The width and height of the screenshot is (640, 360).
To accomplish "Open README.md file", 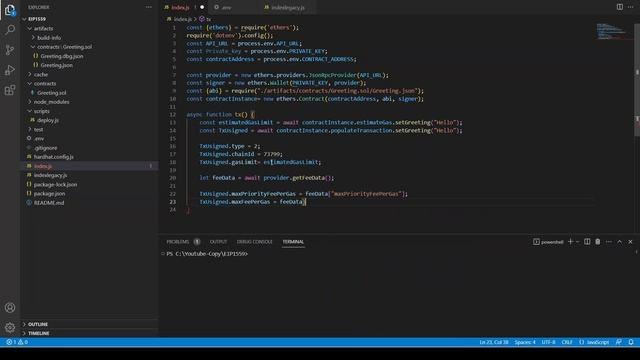I will (x=49, y=202).
